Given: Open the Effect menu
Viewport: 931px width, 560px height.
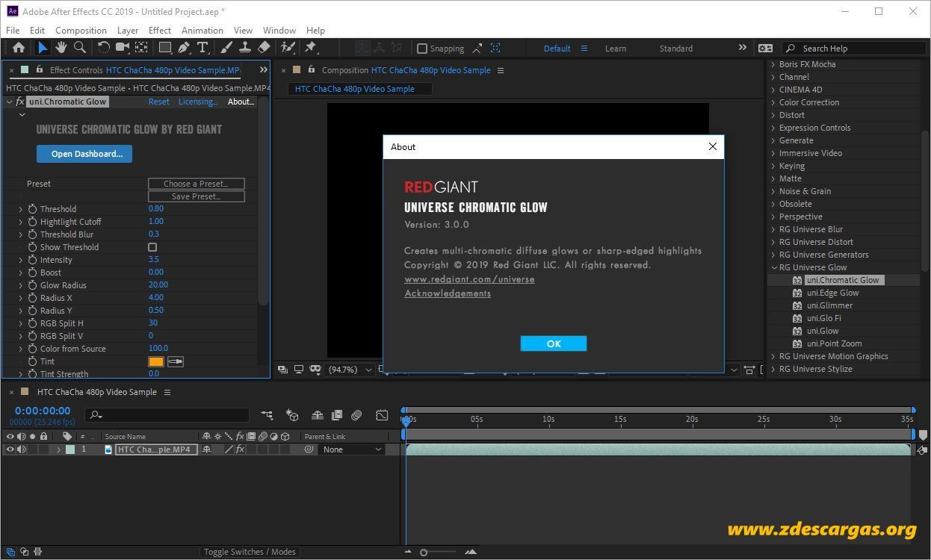Looking at the screenshot, I should (160, 31).
